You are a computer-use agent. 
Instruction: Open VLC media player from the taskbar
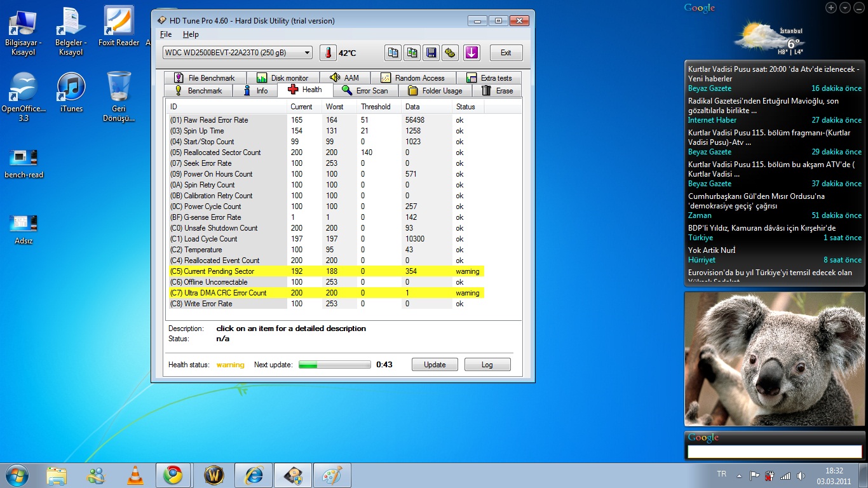coord(135,475)
